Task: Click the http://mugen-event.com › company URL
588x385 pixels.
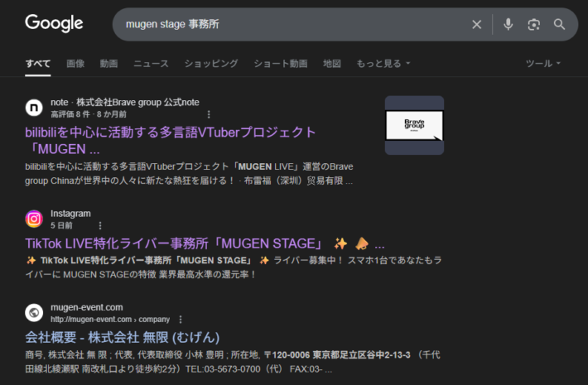Action: click(x=110, y=319)
